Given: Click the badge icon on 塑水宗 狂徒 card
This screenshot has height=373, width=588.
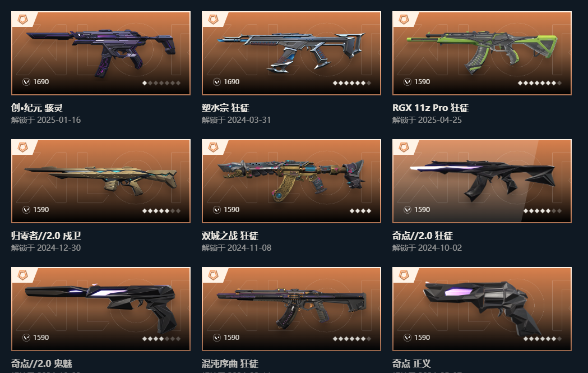Looking at the screenshot, I should pyautogui.click(x=214, y=20).
